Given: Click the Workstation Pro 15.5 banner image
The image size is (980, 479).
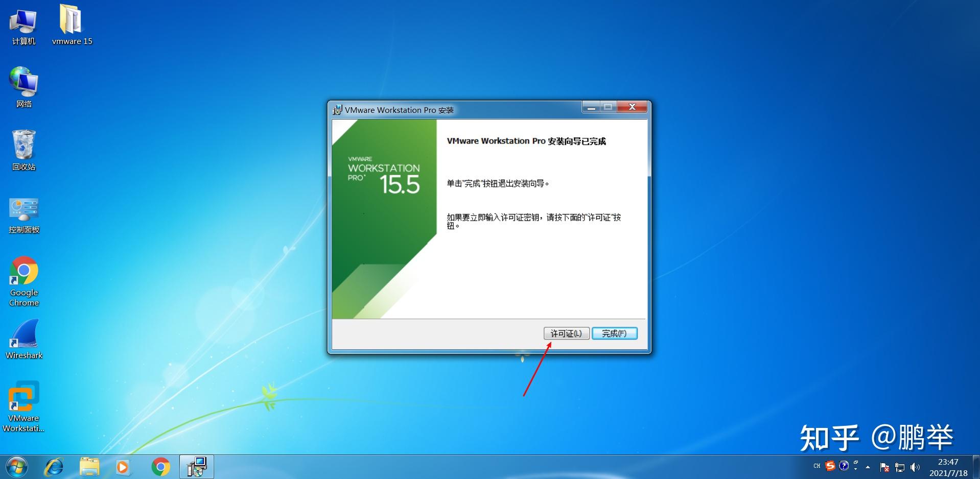Looking at the screenshot, I should click(x=384, y=219).
